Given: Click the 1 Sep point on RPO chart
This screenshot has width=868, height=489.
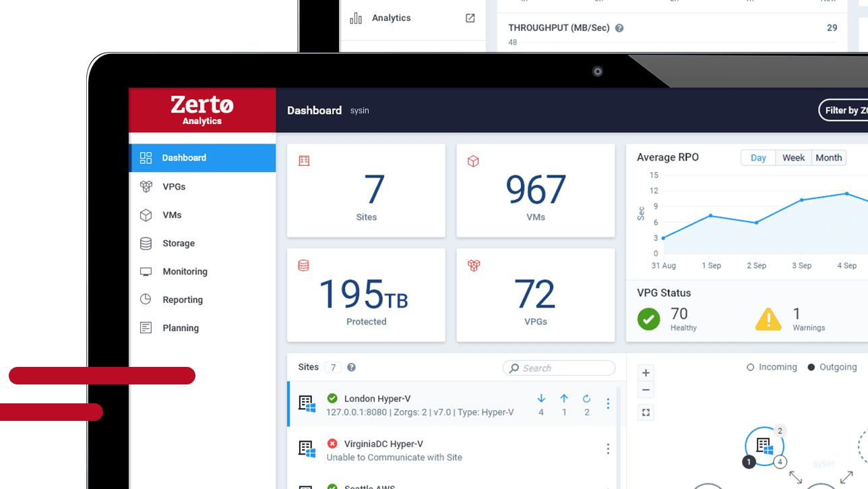Looking at the screenshot, I should (711, 216).
